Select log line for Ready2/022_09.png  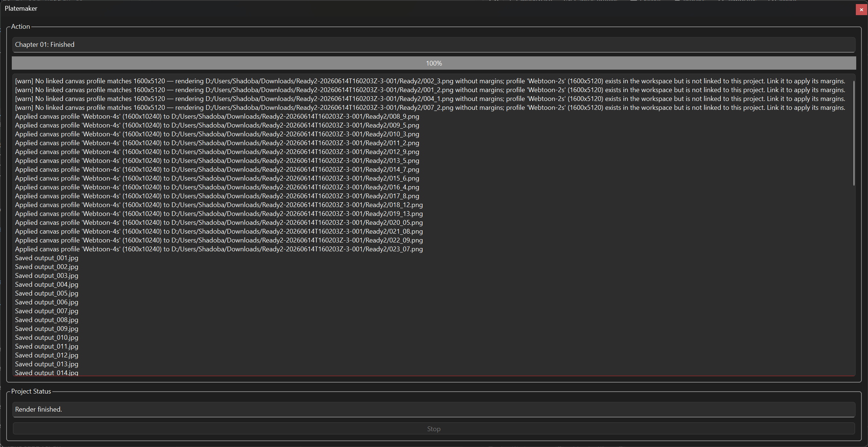click(x=219, y=240)
